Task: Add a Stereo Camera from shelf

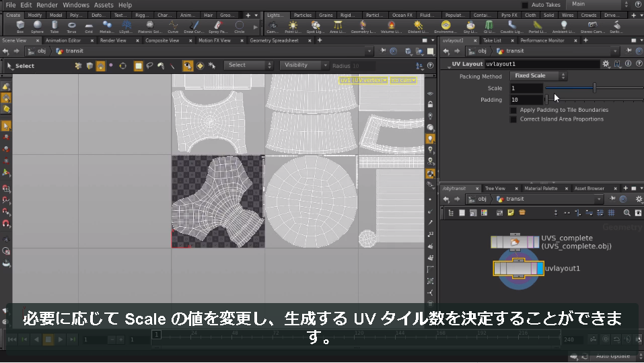Action: pyautogui.click(x=592, y=27)
